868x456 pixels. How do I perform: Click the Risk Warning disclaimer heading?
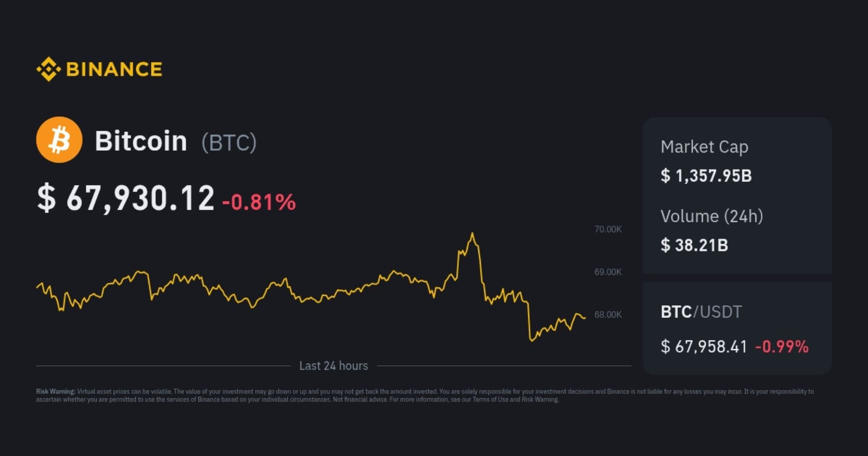coord(56,391)
